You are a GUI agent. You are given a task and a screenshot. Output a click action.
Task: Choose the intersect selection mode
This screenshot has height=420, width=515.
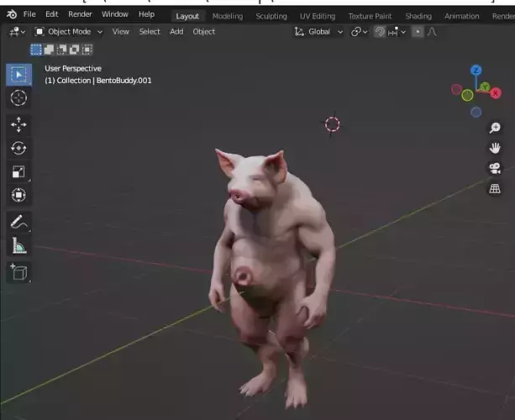click(x=87, y=50)
